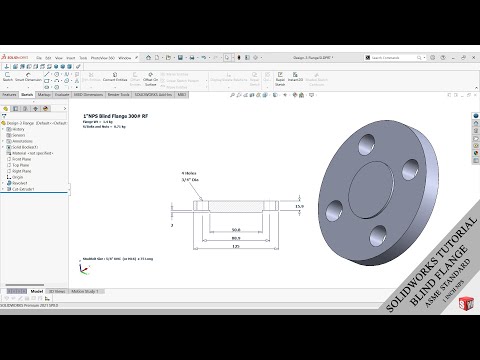Open the dropdown arrow next to Save

186,58
